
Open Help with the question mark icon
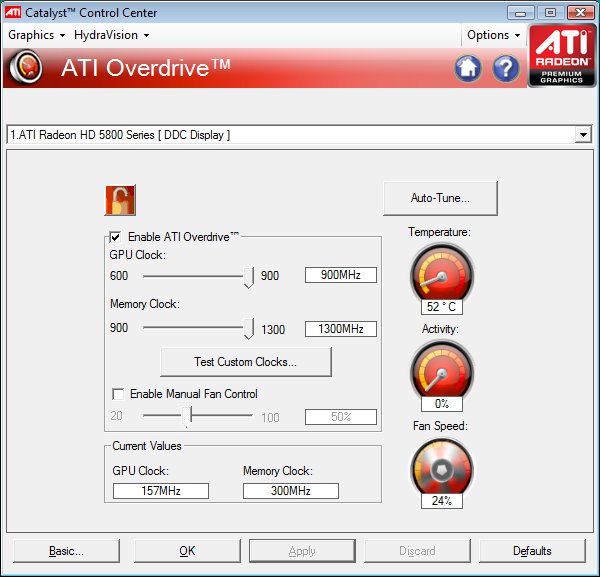click(506, 69)
